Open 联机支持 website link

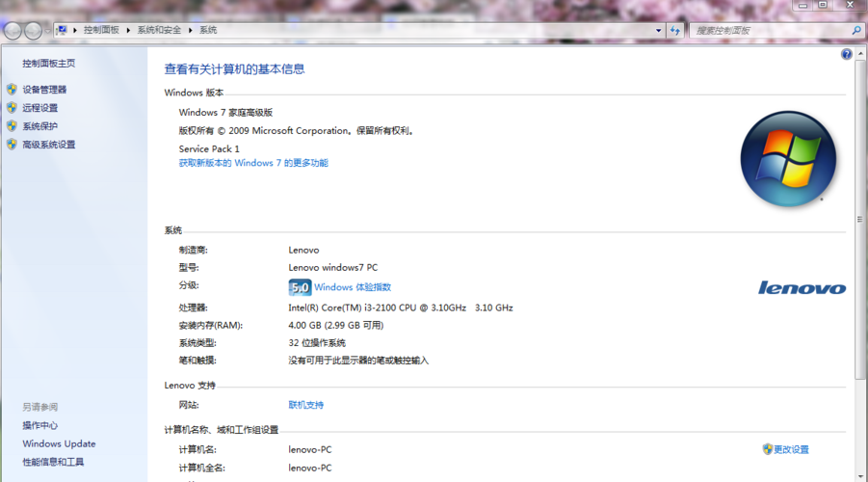point(306,405)
